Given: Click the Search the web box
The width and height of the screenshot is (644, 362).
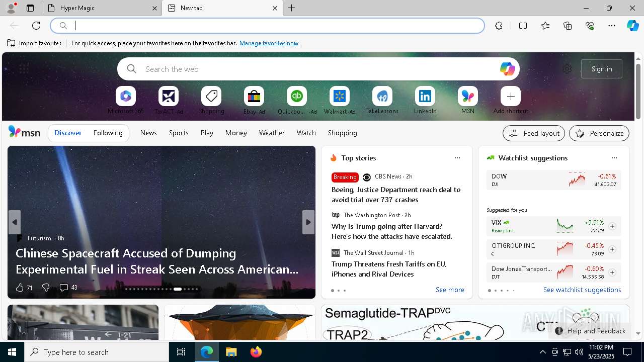Looking at the screenshot, I should 318,69.
